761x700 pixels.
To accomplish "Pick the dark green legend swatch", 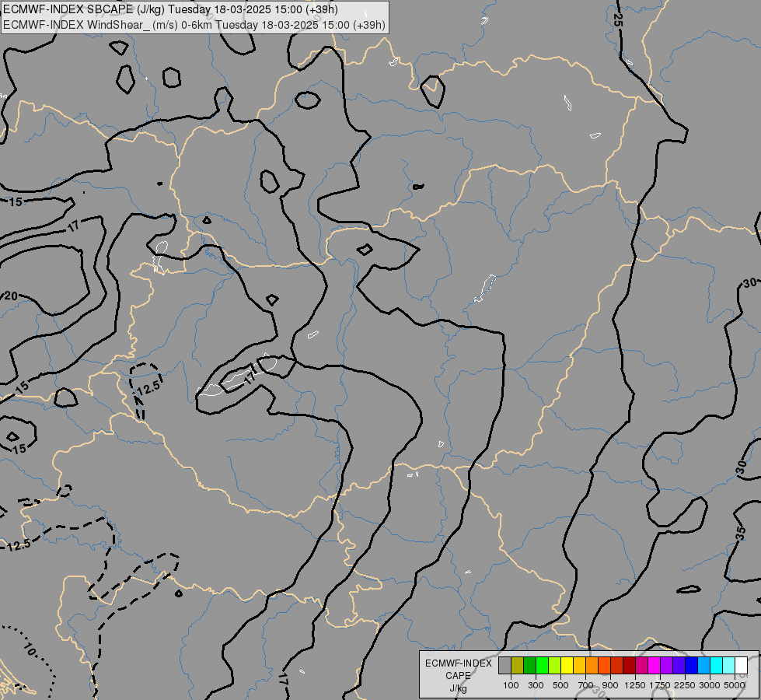I will click(529, 666).
